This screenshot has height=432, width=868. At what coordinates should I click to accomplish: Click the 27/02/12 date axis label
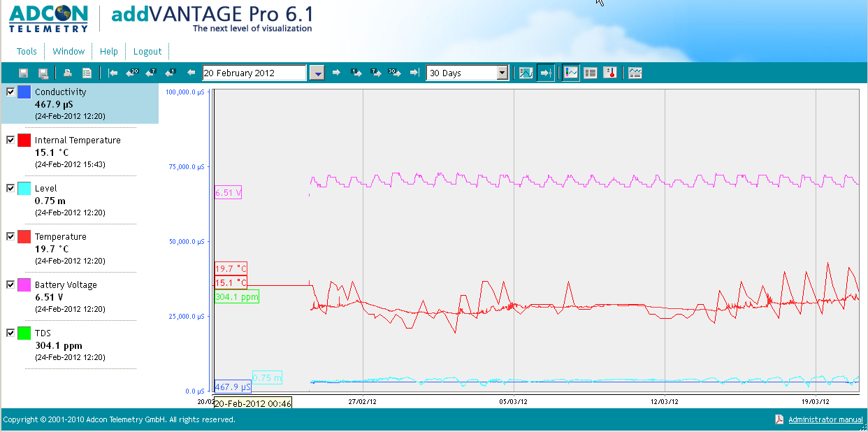[x=363, y=402]
